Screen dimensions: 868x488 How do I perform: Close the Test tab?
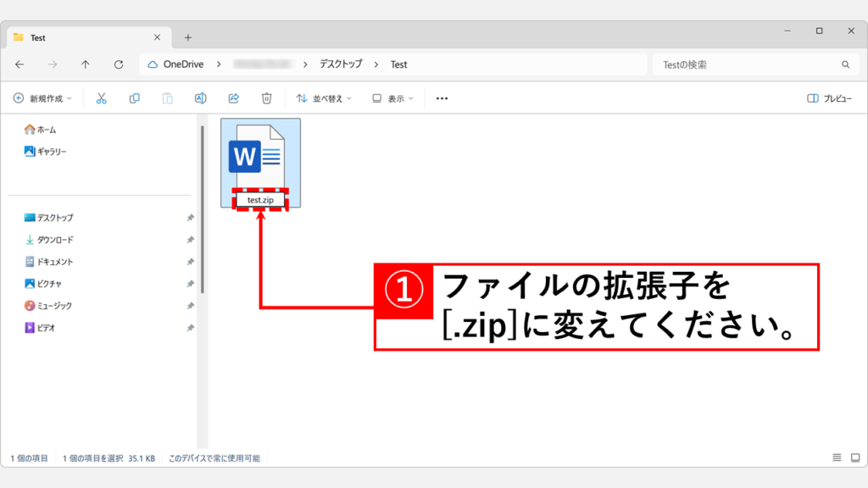tap(157, 37)
